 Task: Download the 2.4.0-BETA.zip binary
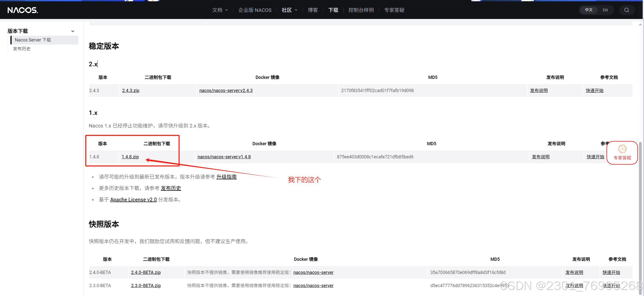tap(146, 272)
